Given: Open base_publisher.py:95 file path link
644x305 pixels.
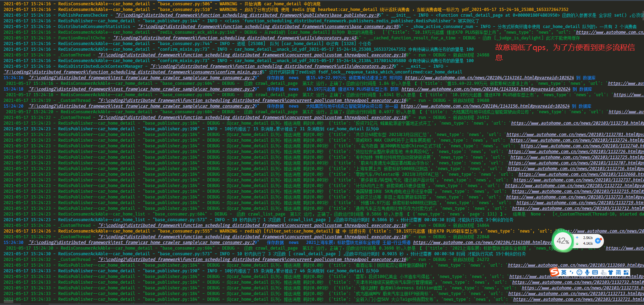Looking at the screenshot, I should pyautogui.click(x=248, y=15).
